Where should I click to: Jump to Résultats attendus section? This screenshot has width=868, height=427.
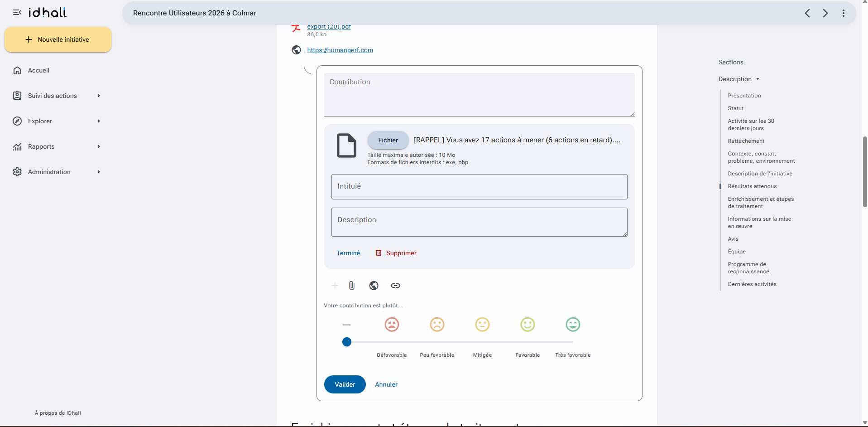pyautogui.click(x=752, y=186)
